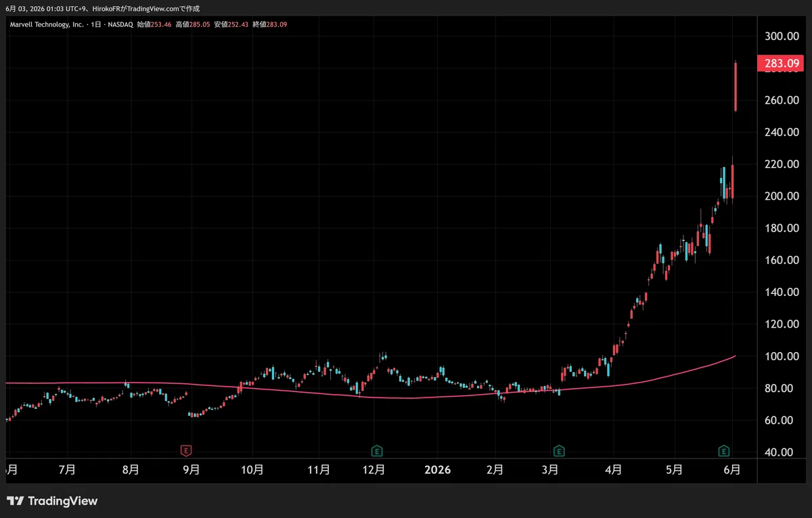
Task: Click the 終値283.09 close value
Action: pyautogui.click(x=269, y=24)
